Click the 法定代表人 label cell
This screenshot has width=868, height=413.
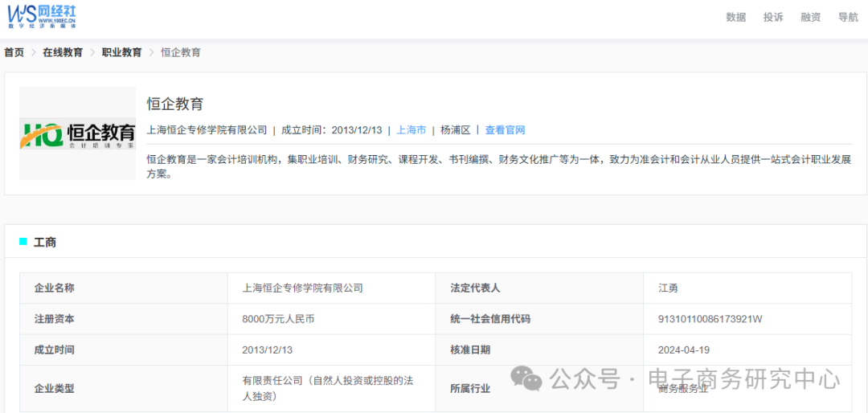coord(539,288)
